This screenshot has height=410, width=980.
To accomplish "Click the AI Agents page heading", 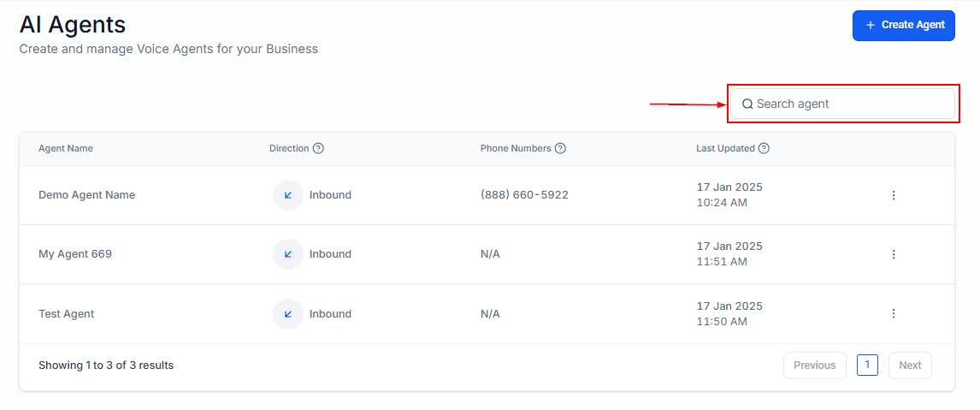I will click(x=73, y=25).
